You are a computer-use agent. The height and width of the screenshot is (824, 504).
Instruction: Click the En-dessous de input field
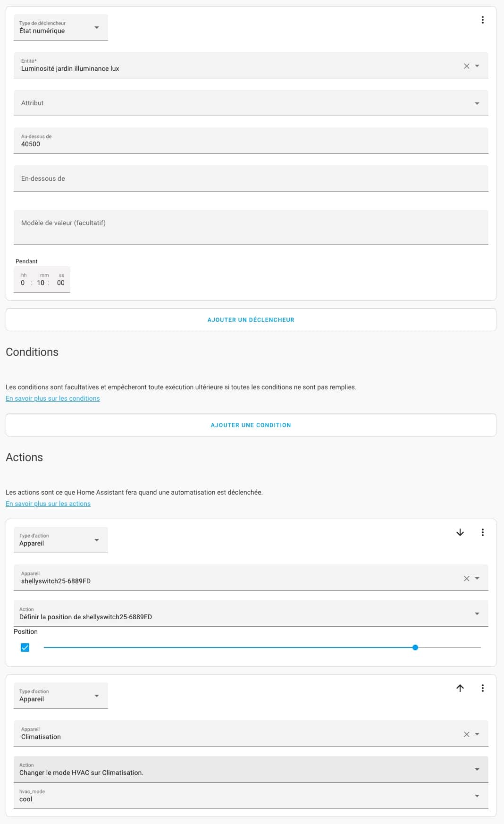[x=251, y=178]
